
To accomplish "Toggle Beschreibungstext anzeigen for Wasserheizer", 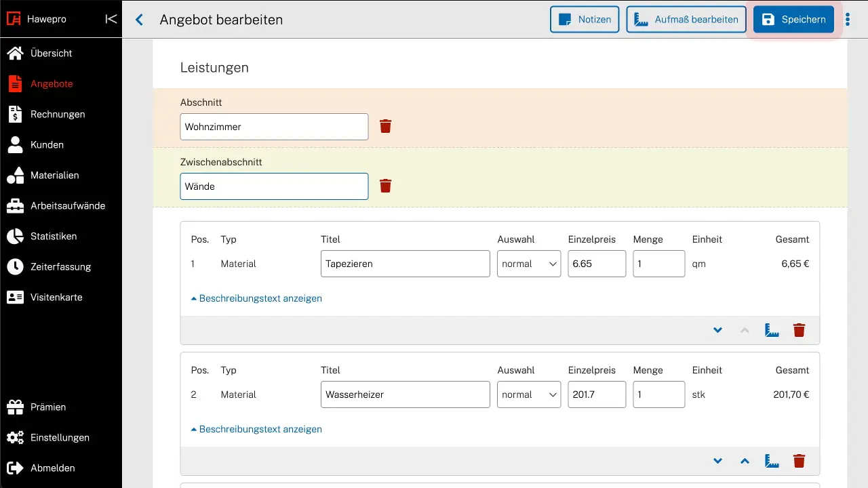I will click(x=256, y=429).
